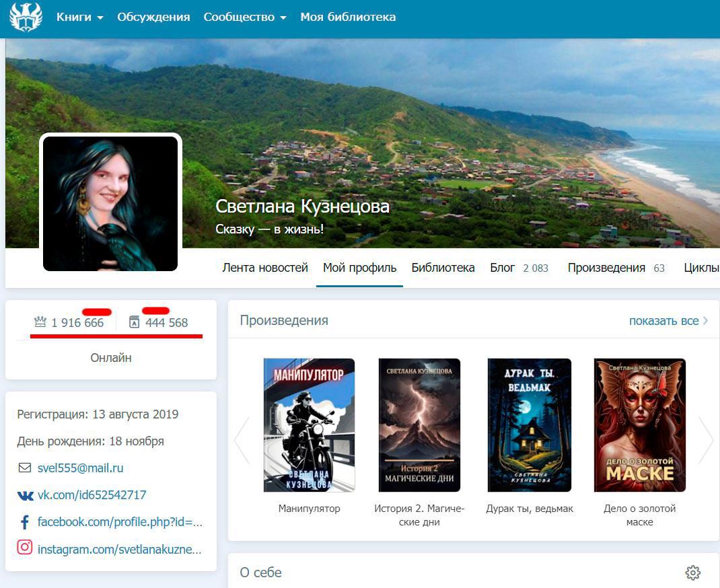Open Моя библиотека from top navigation
Screen dimensions: 720x588
348,17
